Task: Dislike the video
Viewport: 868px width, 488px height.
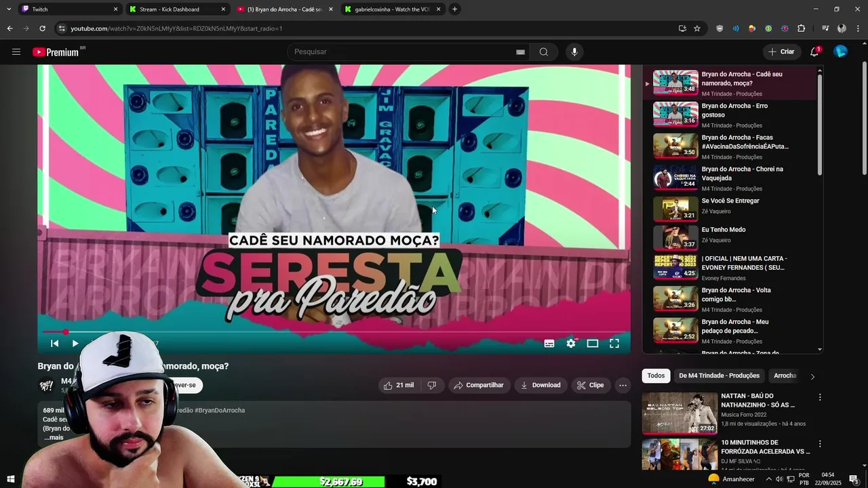Action: click(x=431, y=385)
